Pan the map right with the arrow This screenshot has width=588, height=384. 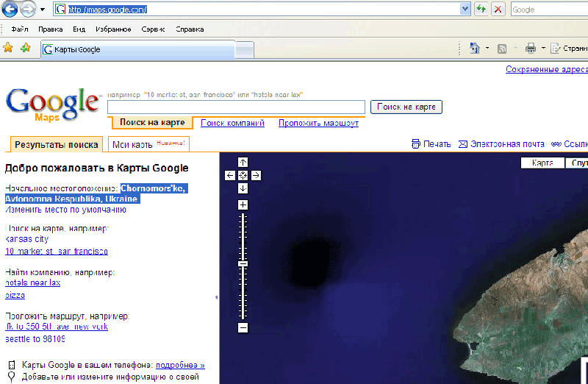(x=256, y=175)
